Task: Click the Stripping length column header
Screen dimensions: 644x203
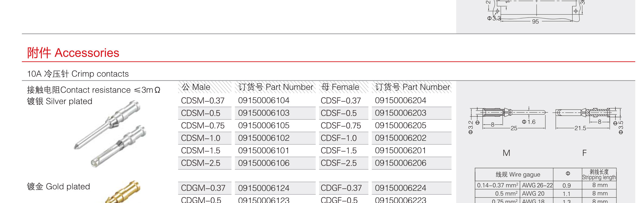Action: [x=599, y=175]
